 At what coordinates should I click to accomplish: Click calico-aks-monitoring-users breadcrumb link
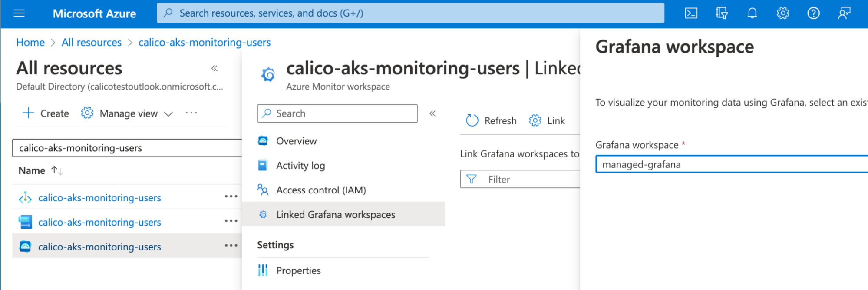point(205,42)
